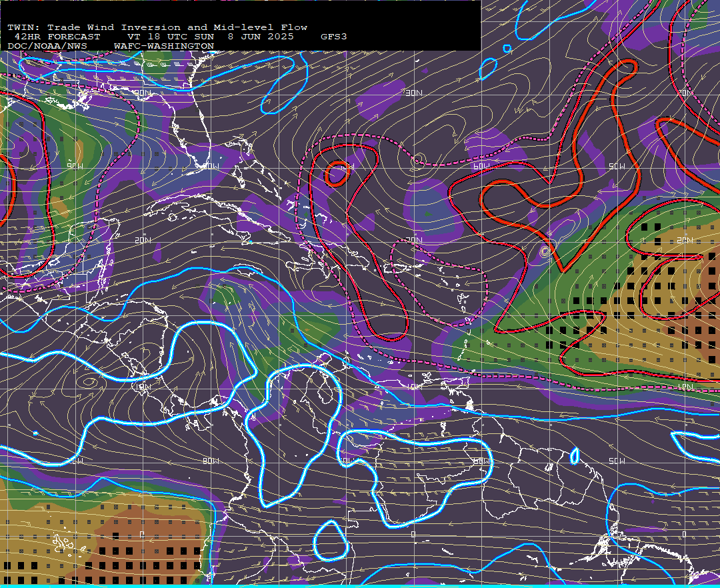This screenshot has height=588, width=720.
Task: Click the 60W label over northern South America
Action: 482,461
